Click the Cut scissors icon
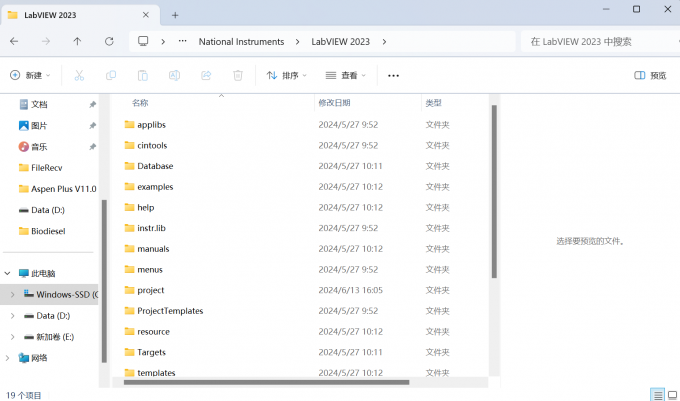 click(79, 75)
